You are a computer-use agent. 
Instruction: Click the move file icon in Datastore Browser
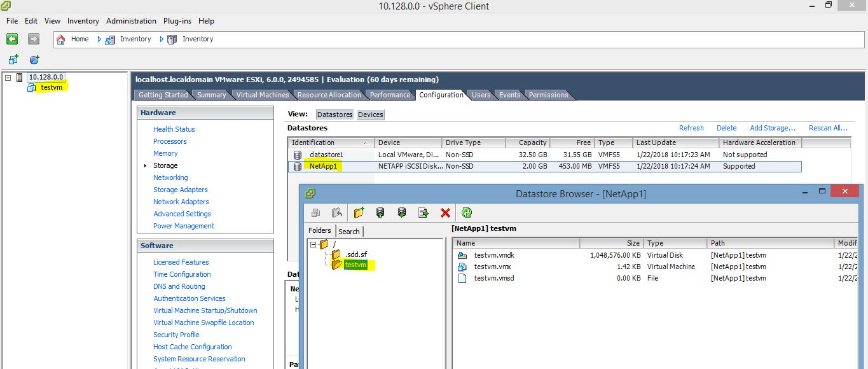[x=423, y=212]
